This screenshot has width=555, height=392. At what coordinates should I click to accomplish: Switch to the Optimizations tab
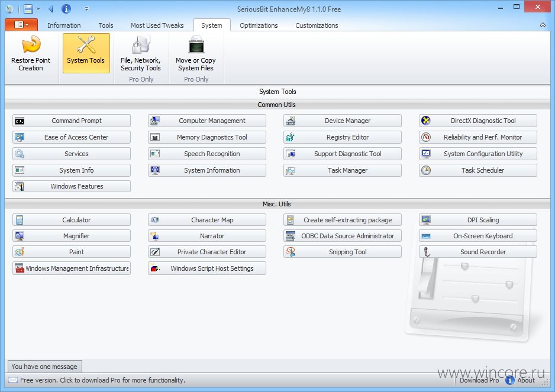[x=259, y=25]
